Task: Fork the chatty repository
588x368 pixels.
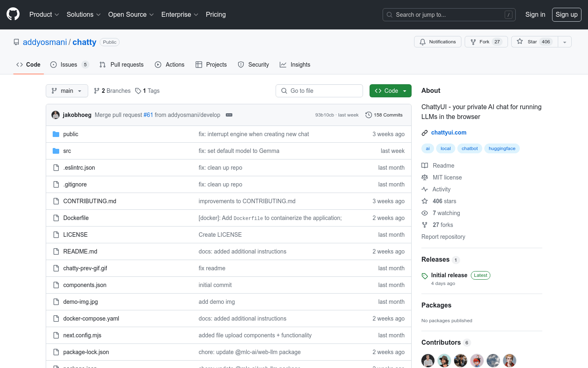Action: pos(486,42)
